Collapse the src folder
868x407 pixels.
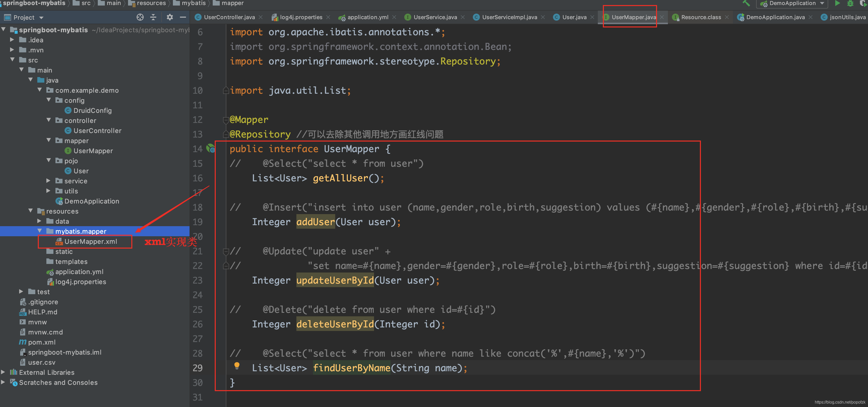tap(12, 60)
